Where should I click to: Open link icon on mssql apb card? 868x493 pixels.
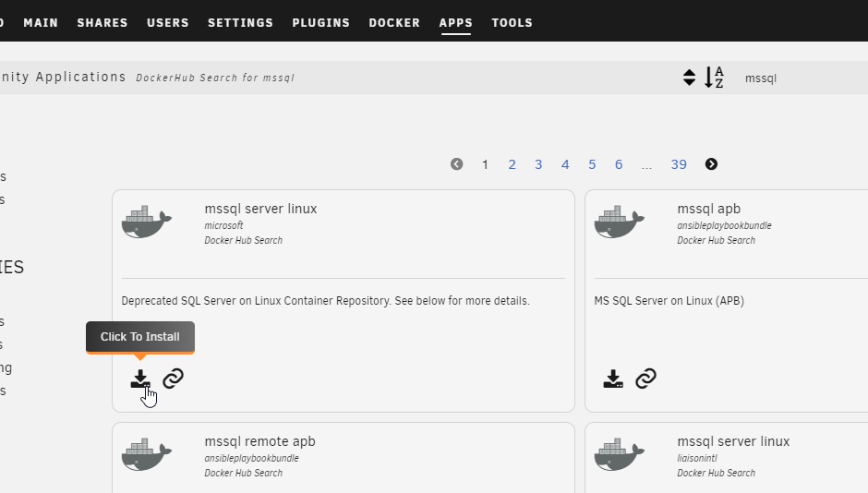(x=646, y=379)
